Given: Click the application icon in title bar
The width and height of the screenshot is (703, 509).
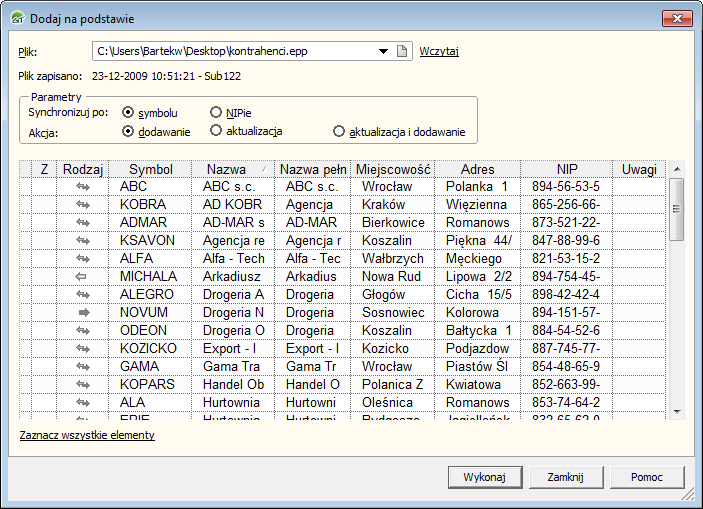Looking at the screenshot, I should [x=18, y=19].
